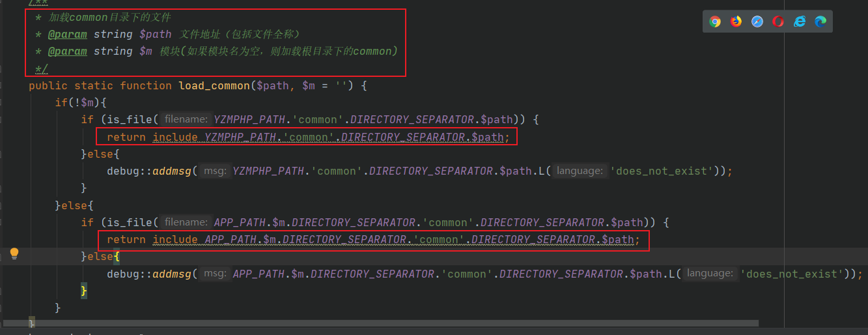Viewport: 868px width, 335px height.
Task: Click the include keyword before APP_PATH
Action: click(x=175, y=240)
